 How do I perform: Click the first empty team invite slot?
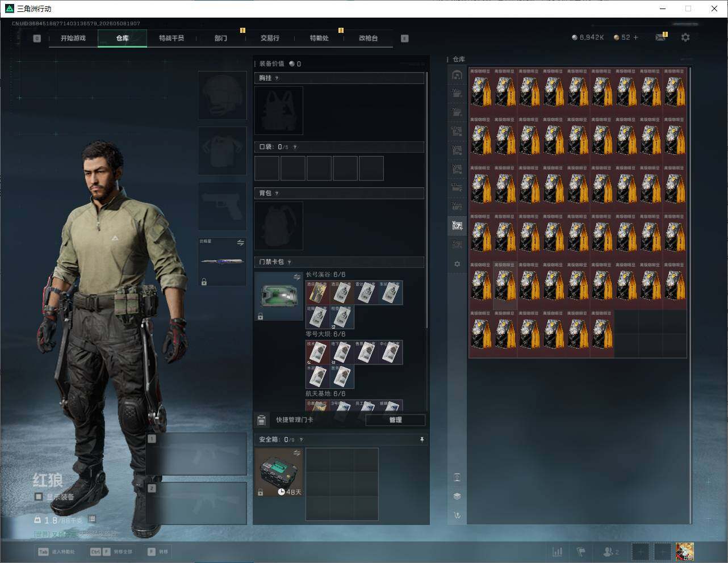pos(640,552)
